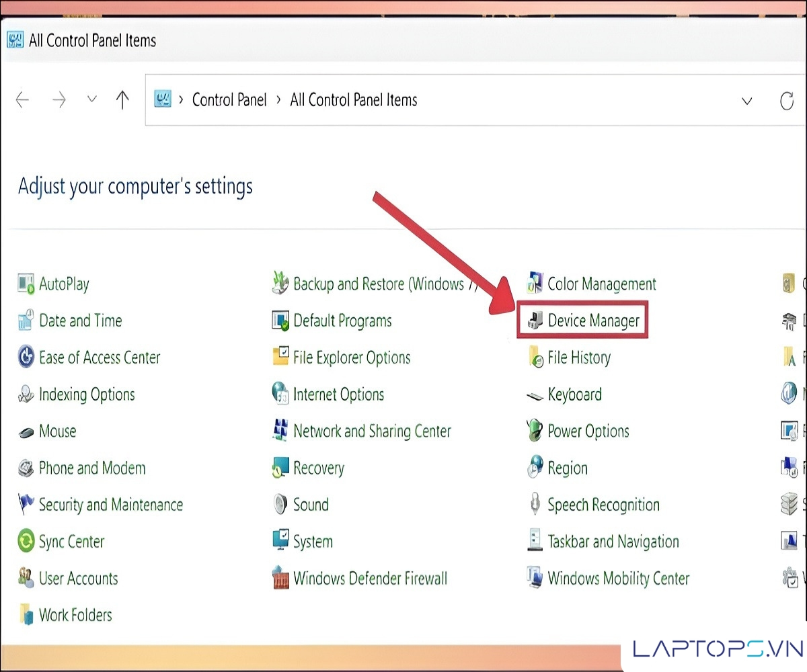Click the Back navigation arrow

click(23, 100)
